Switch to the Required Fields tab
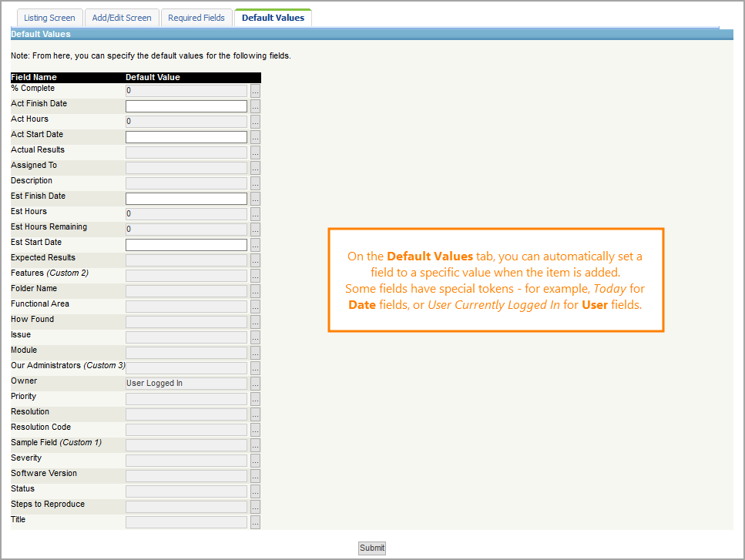 click(196, 17)
